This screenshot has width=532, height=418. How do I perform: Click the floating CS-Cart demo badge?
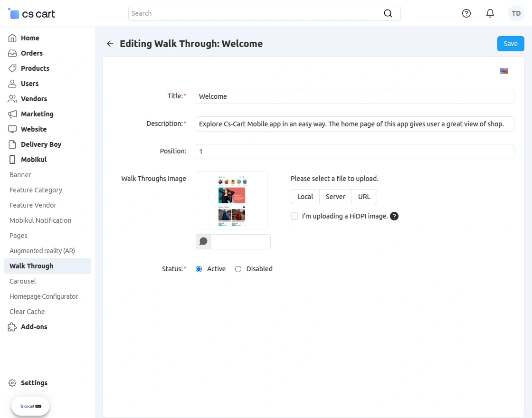coord(30,406)
